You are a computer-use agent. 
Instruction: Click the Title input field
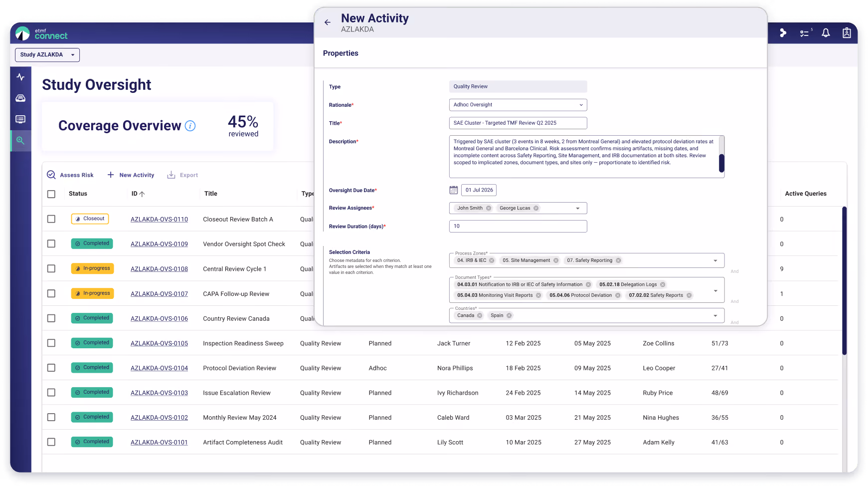click(x=518, y=123)
